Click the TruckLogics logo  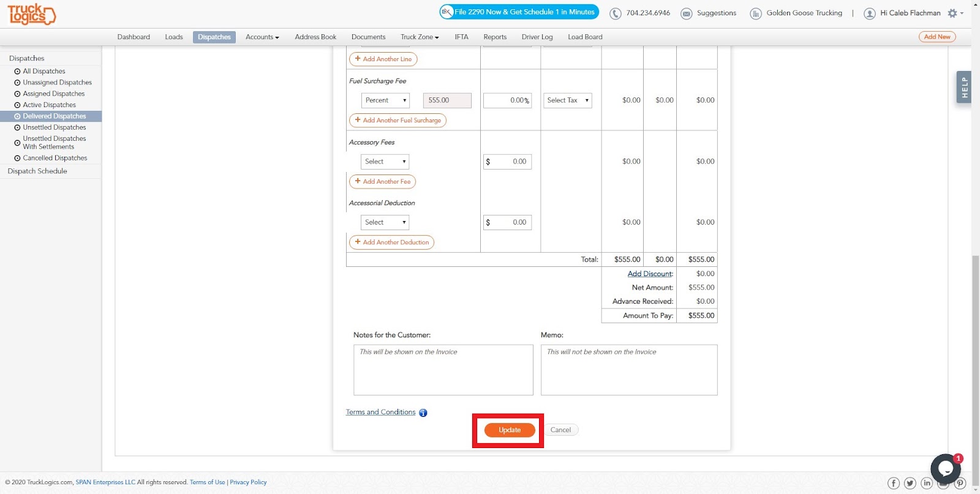[x=31, y=13]
